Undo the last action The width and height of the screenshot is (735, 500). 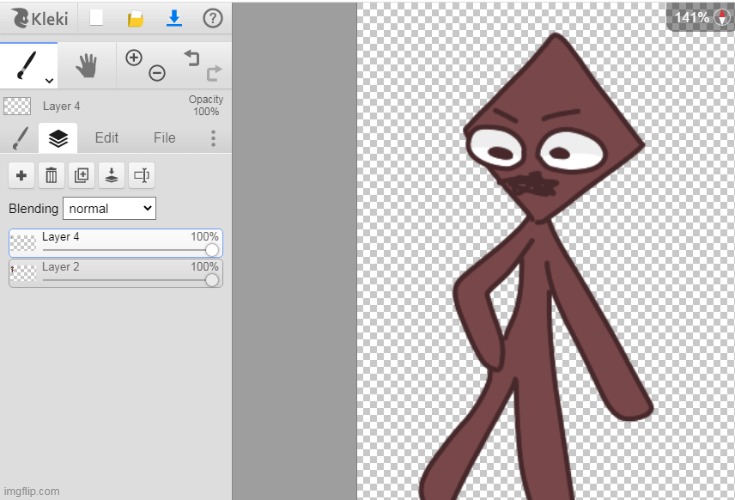(x=191, y=58)
